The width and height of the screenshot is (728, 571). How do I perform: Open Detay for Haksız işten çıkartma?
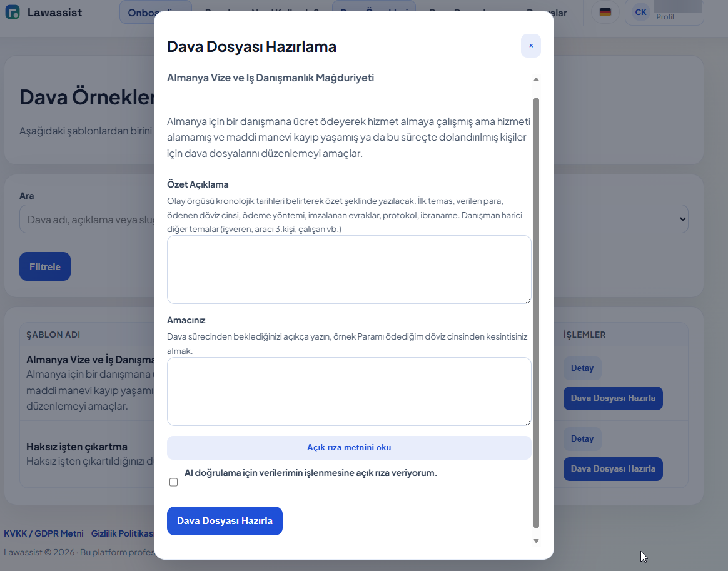click(582, 439)
